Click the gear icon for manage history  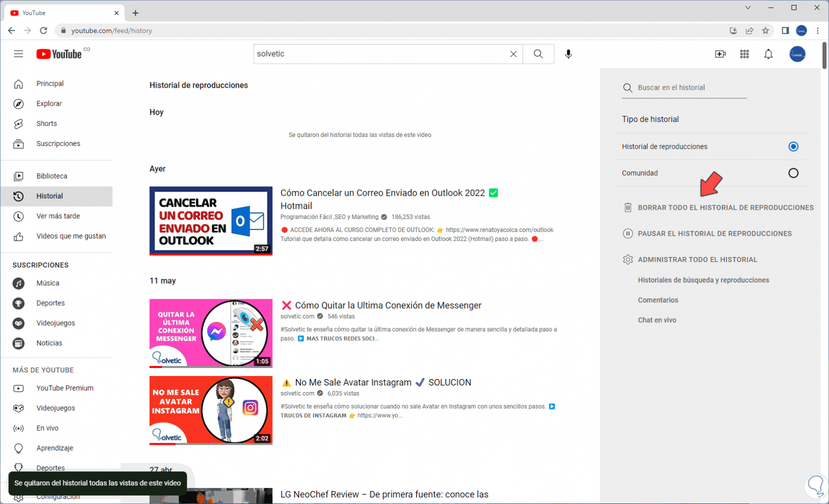628,260
